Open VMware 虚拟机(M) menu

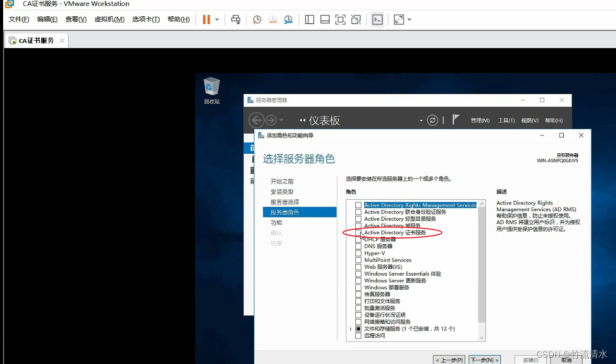click(109, 19)
